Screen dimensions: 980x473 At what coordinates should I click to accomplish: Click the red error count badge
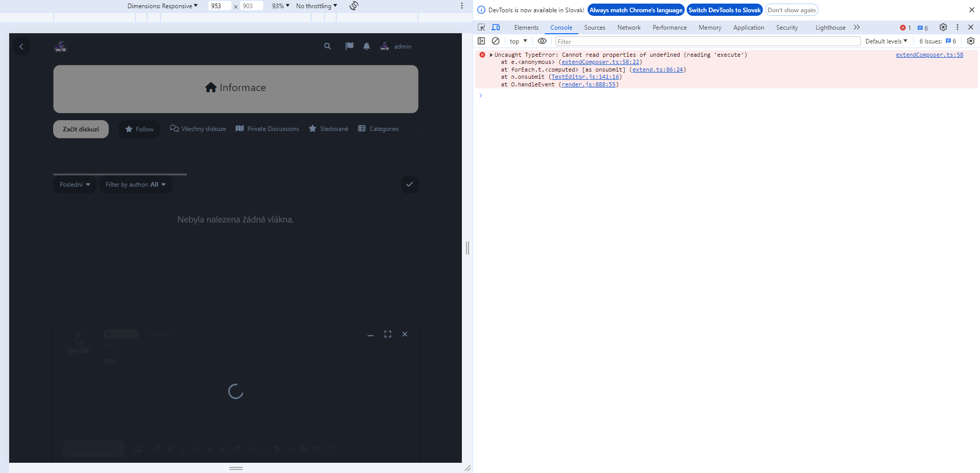point(905,28)
